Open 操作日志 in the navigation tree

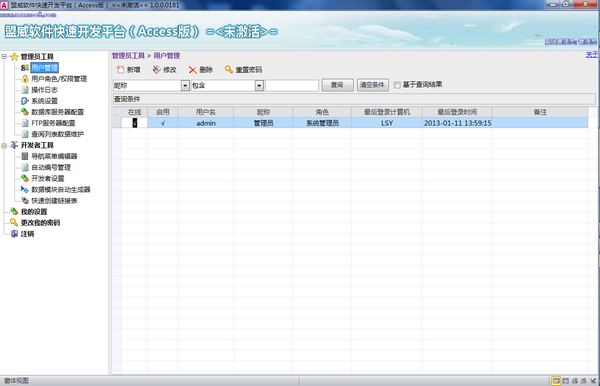click(x=44, y=90)
